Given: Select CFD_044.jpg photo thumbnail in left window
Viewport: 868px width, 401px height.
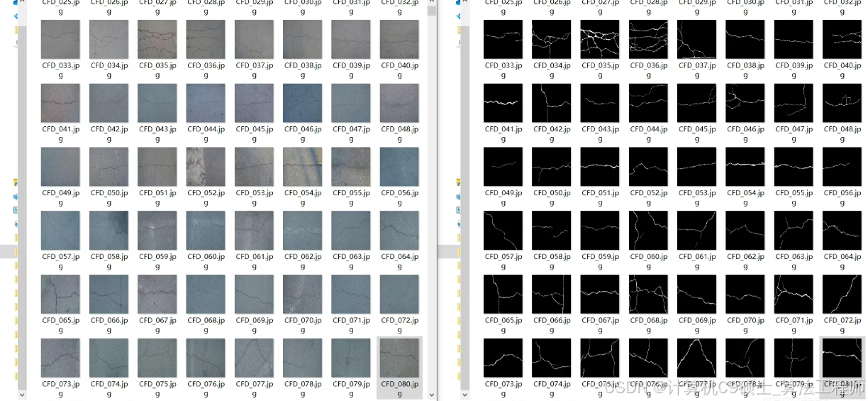Looking at the screenshot, I should click(x=206, y=103).
